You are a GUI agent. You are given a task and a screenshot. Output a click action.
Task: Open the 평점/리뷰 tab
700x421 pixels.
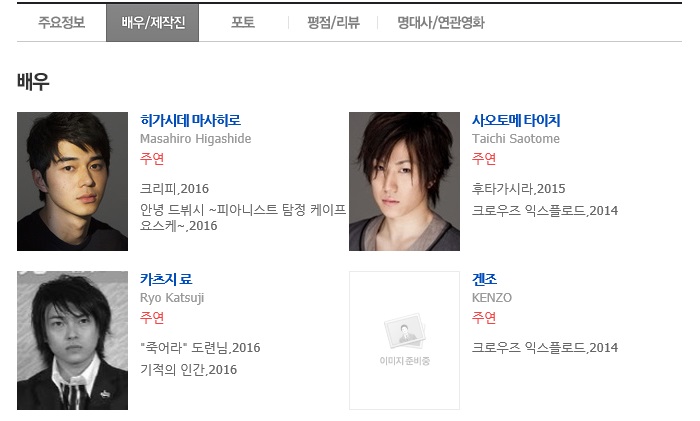tap(333, 22)
